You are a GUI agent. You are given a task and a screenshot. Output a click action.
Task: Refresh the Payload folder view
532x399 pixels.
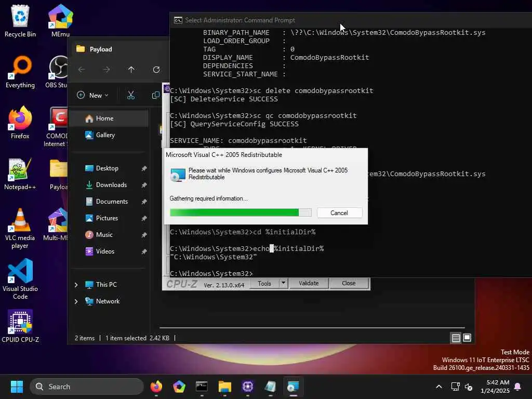(x=156, y=70)
